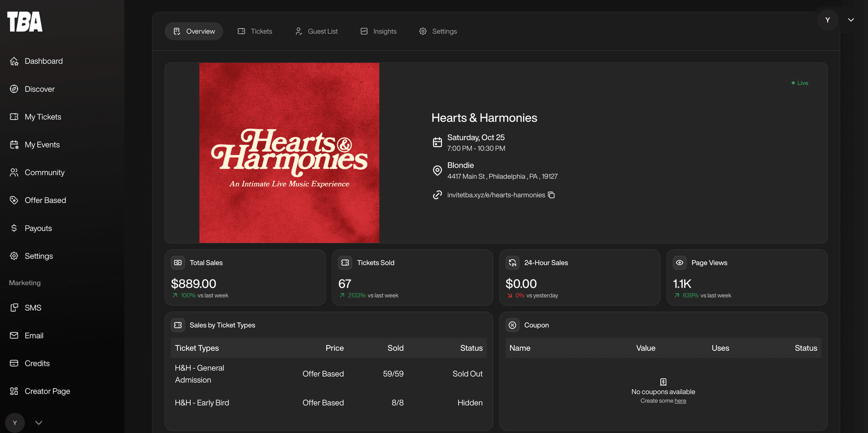The width and height of the screenshot is (868, 433).
Task: Click the 1.1K page views value
Action: pos(682,283)
